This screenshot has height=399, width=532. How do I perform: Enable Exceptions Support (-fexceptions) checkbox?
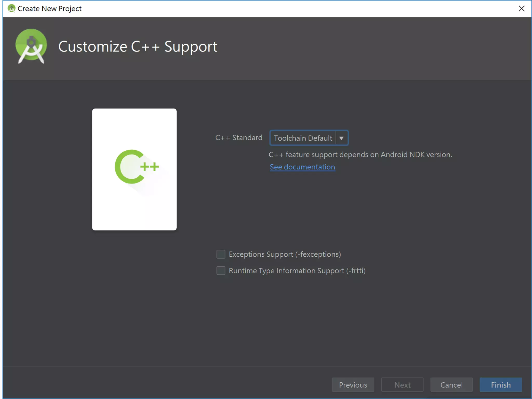(221, 254)
